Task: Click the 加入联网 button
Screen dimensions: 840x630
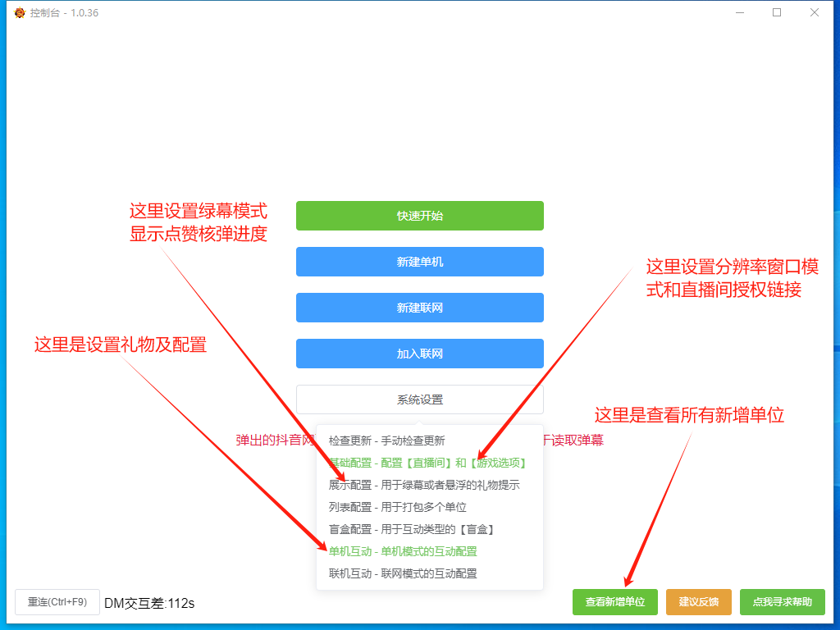Action: (x=419, y=354)
